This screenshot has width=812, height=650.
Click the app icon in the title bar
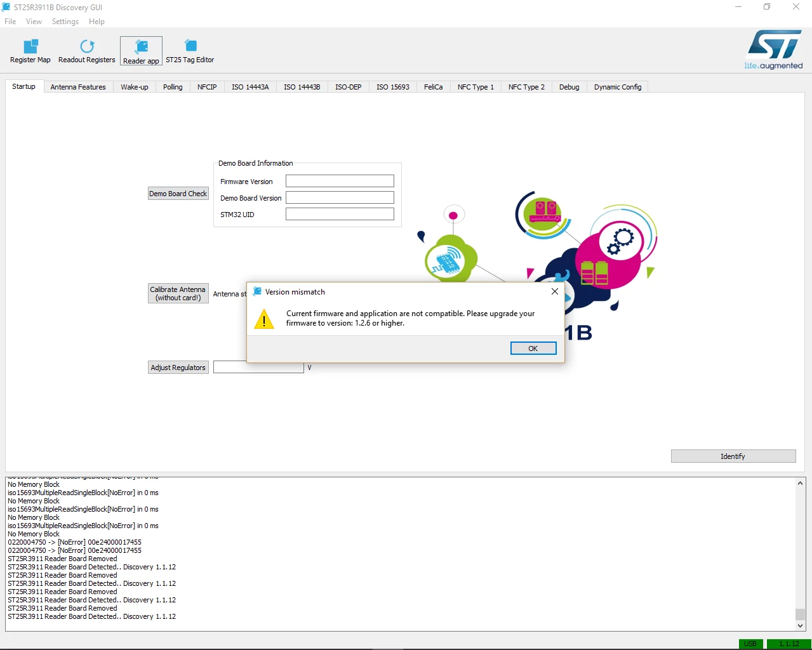pyautogui.click(x=6, y=7)
